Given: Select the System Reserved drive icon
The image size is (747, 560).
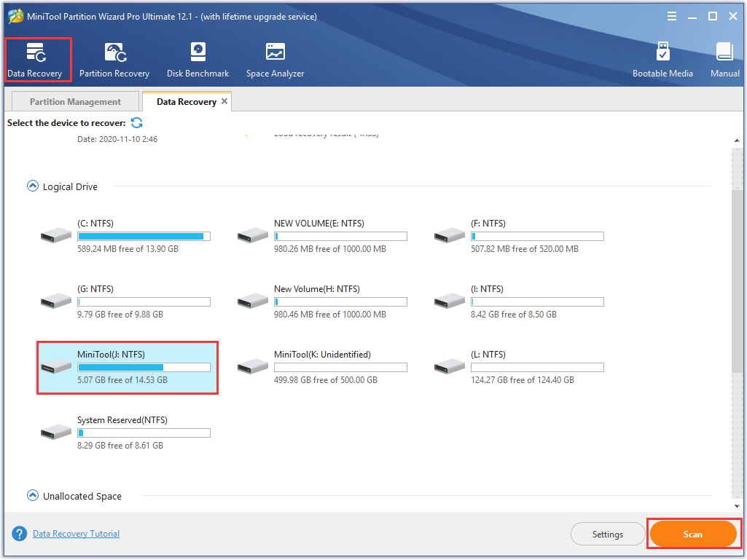Looking at the screenshot, I should pyautogui.click(x=55, y=432).
